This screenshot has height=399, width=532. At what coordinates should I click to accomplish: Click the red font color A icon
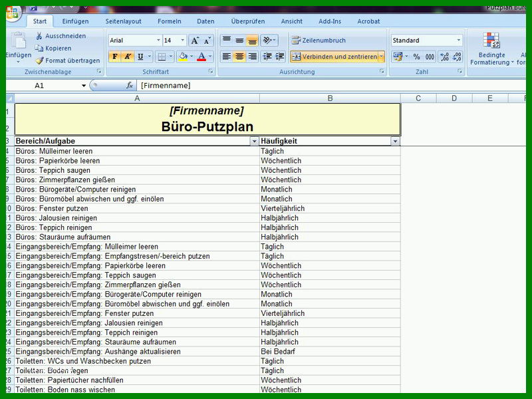click(201, 57)
